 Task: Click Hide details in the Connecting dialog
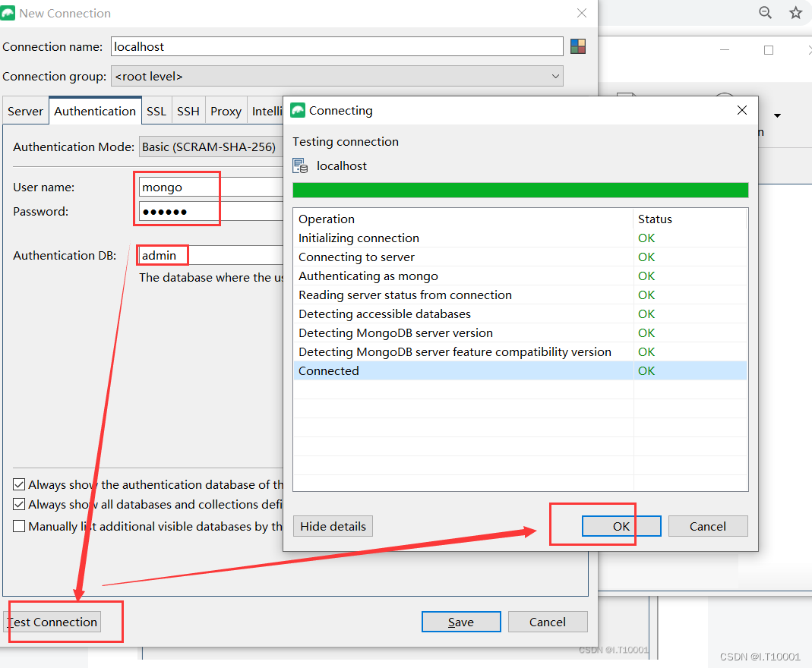pos(333,526)
